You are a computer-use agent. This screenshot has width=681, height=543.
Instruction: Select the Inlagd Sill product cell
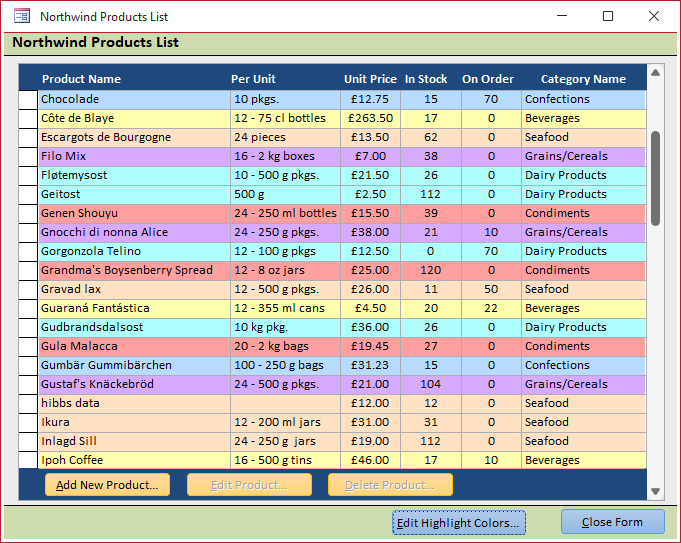pos(134,442)
